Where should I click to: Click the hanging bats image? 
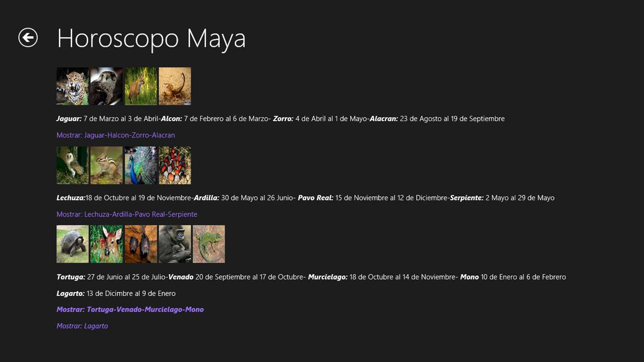tap(141, 244)
